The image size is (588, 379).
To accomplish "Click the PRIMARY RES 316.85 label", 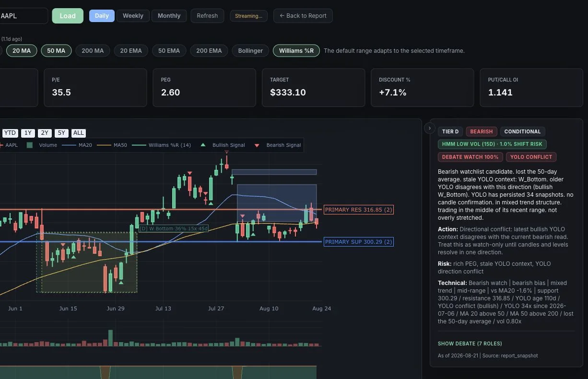I will click(x=359, y=210).
